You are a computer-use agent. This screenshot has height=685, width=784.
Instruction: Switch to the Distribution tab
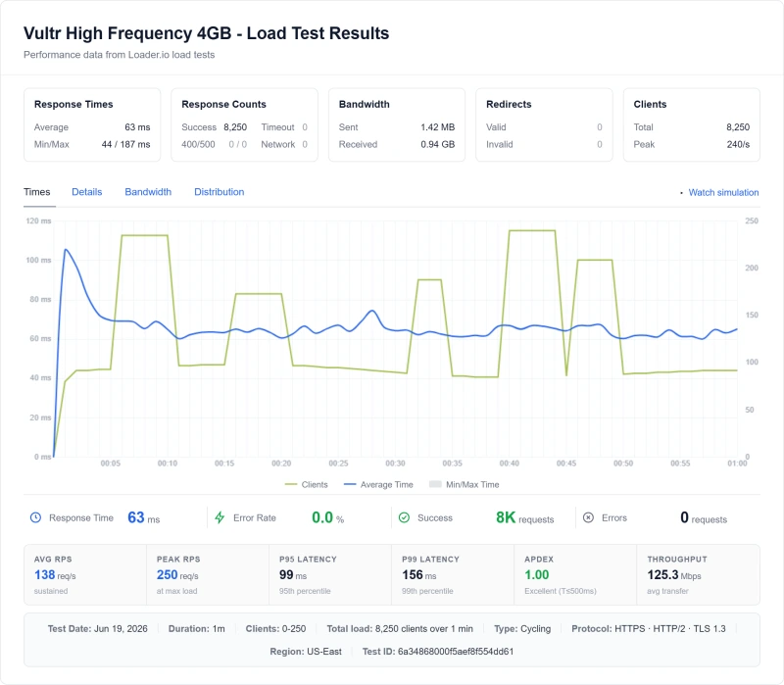[x=219, y=192]
